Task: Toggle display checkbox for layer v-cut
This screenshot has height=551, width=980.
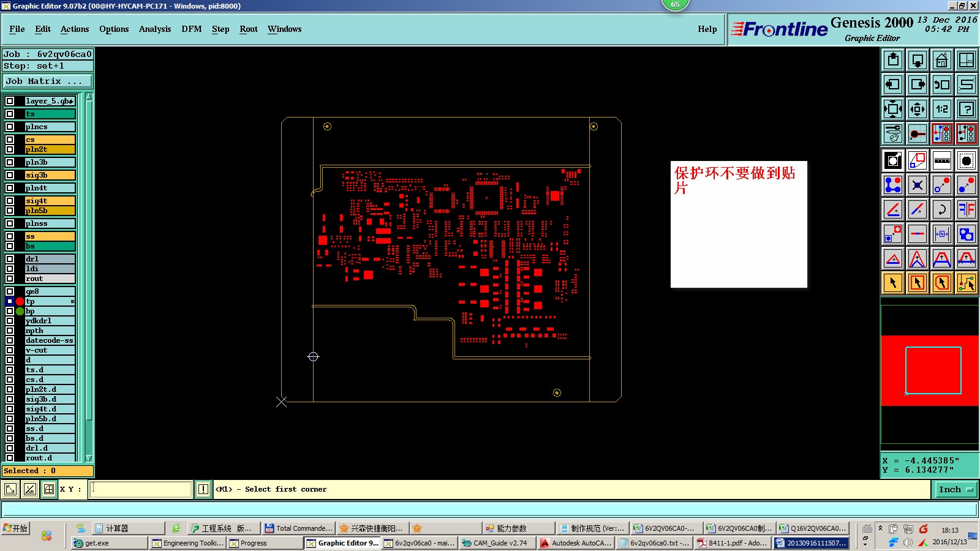Action: 10,350
